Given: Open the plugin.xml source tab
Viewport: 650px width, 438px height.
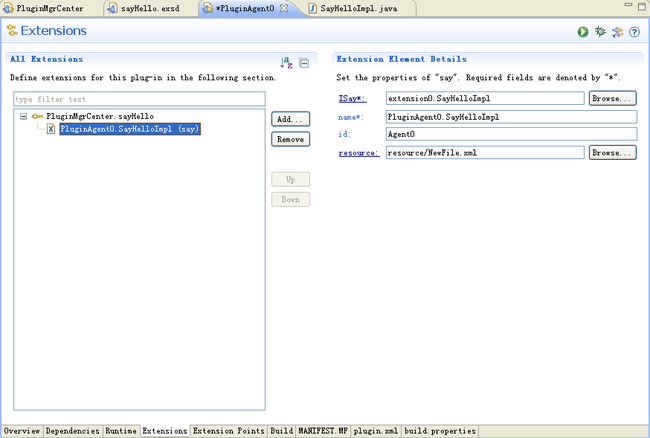Looking at the screenshot, I should [376, 431].
